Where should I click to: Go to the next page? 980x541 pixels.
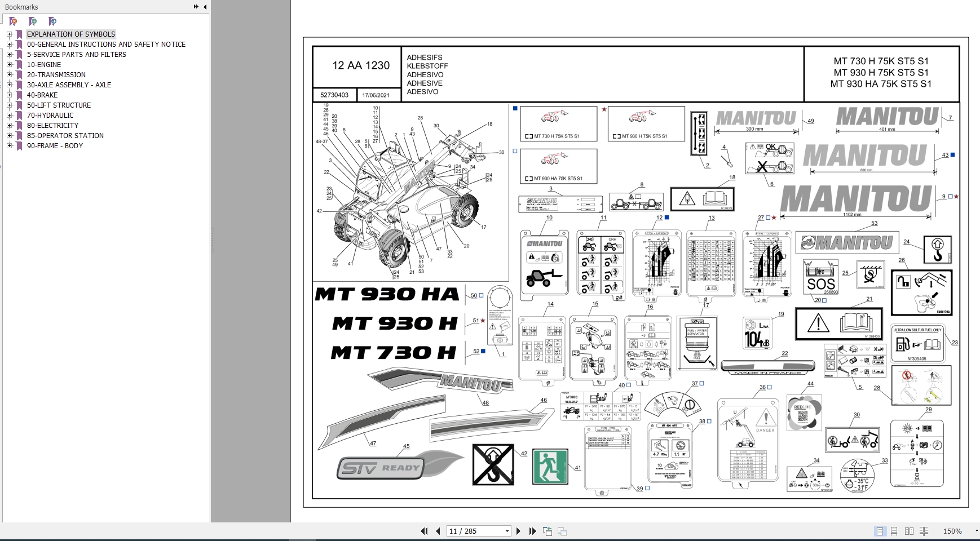pyautogui.click(x=519, y=531)
